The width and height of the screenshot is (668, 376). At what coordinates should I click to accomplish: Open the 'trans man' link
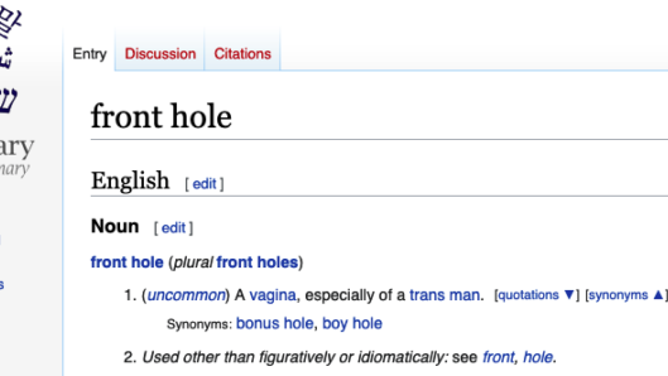click(444, 295)
